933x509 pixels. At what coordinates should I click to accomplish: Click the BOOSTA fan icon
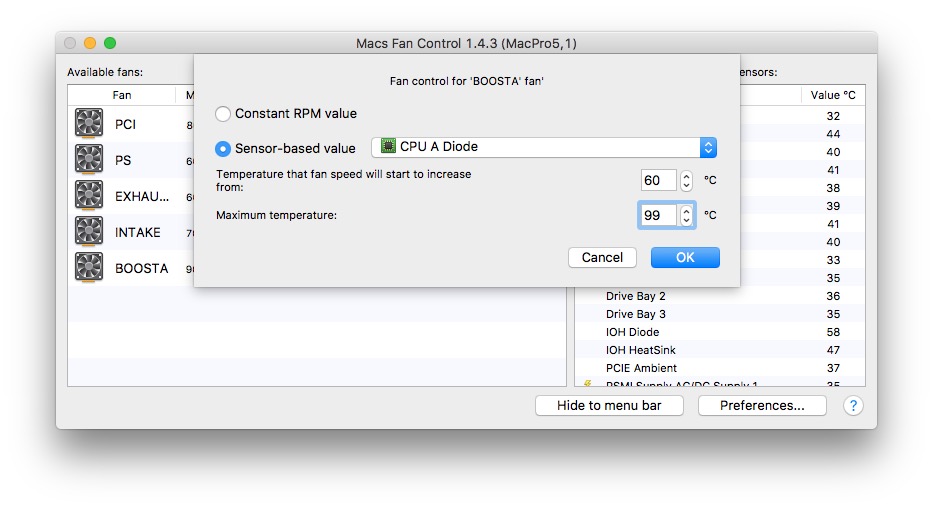pos(89,267)
